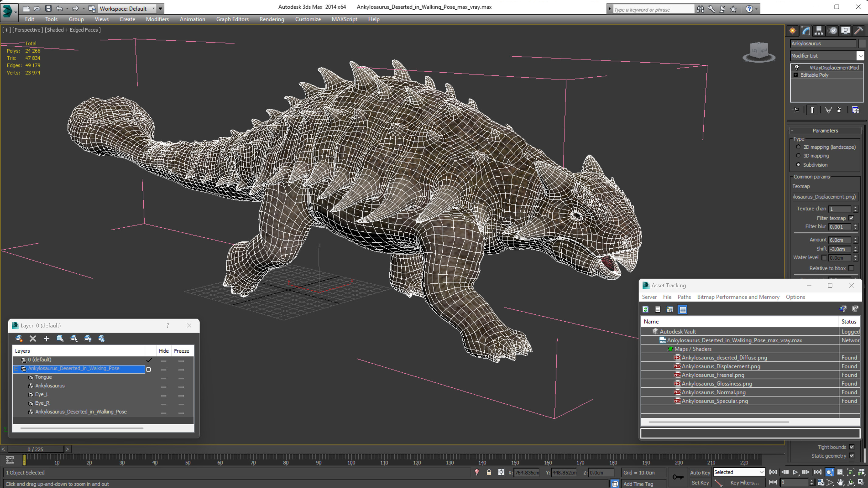Click Play Animation button

(x=795, y=472)
